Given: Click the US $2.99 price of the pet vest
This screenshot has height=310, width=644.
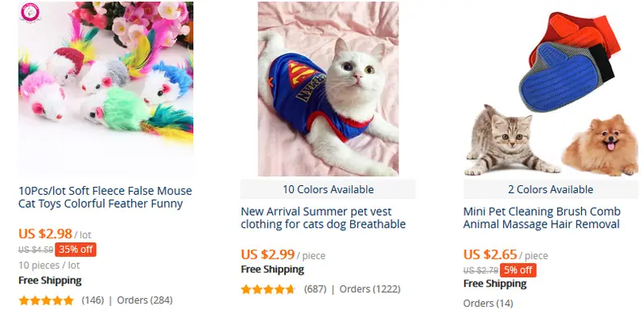Looking at the screenshot, I should click(x=268, y=255).
